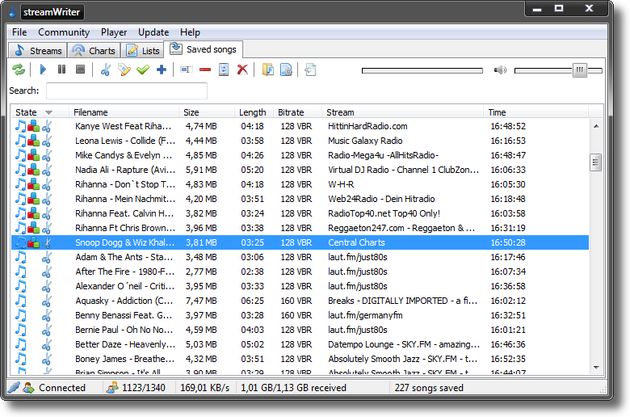The image size is (630, 417).
Task: Pause playback using the Pause button
Action: point(61,70)
